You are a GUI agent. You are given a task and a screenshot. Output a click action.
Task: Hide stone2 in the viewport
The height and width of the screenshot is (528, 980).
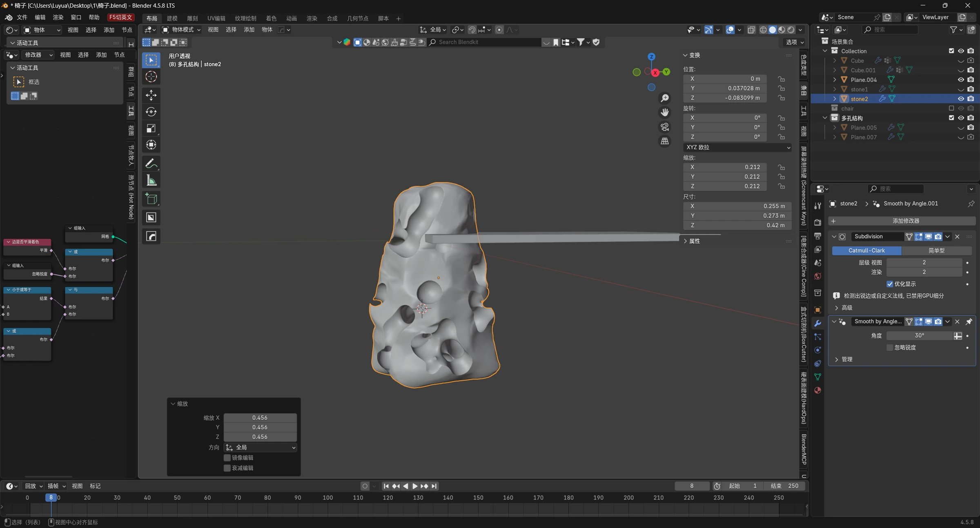[x=961, y=99]
